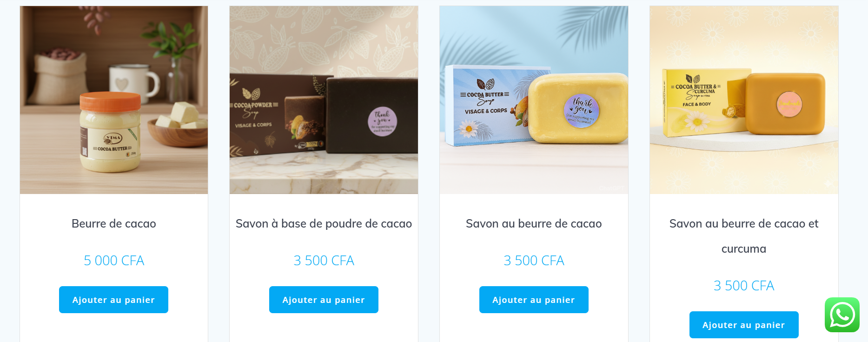This screenshot has height=342, width=868.
Task: Click the price under Savon au beurre de cacao
Action: coord(534,261)
